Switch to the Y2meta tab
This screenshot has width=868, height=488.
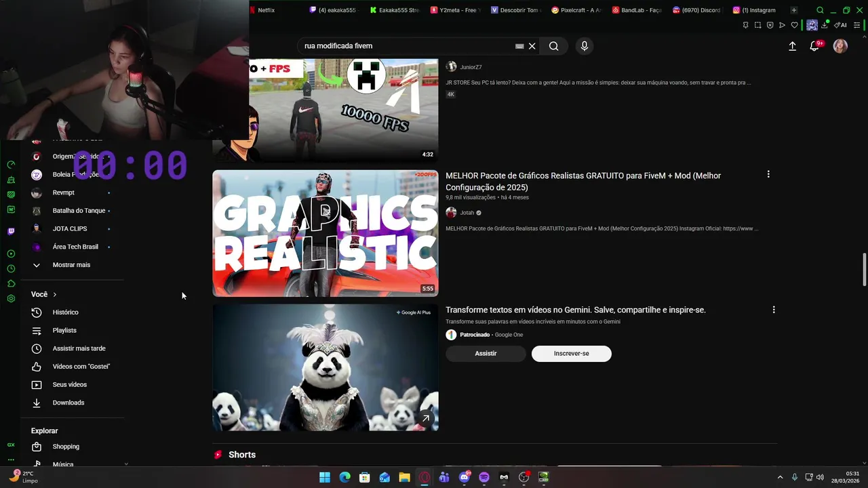(x=455, y=10)
